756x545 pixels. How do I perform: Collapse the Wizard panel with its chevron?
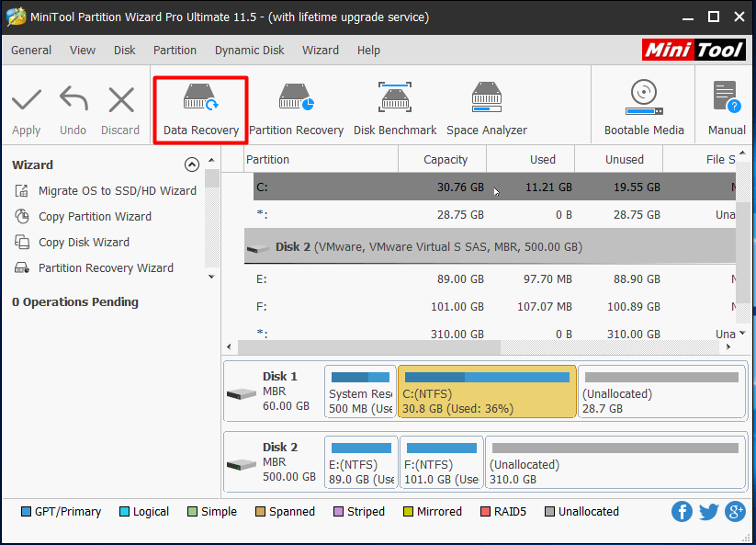pyautogui.click(x=192, y=164)
